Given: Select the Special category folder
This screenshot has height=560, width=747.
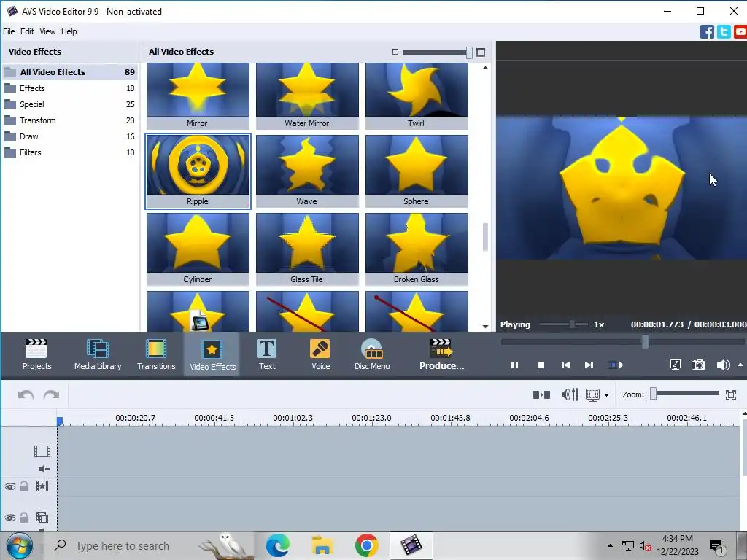Looking at the screenshot, I should tap(69, 104).
